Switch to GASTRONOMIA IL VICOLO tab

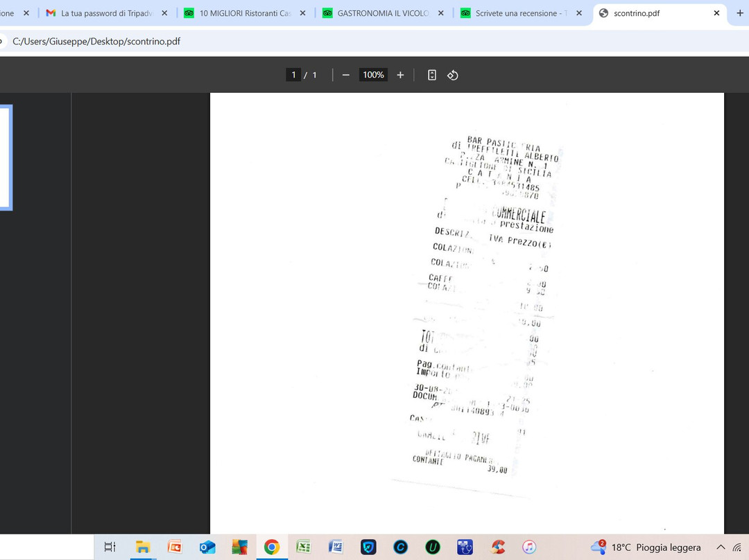(381, 13)
